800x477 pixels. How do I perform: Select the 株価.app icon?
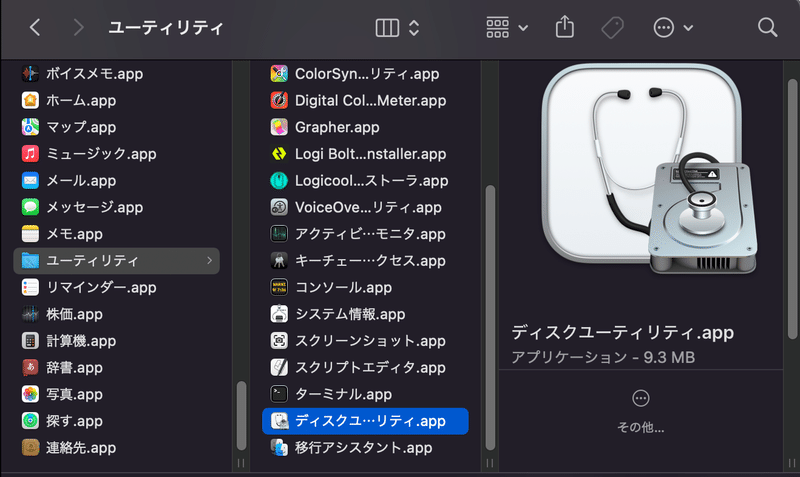pos(30,314)
